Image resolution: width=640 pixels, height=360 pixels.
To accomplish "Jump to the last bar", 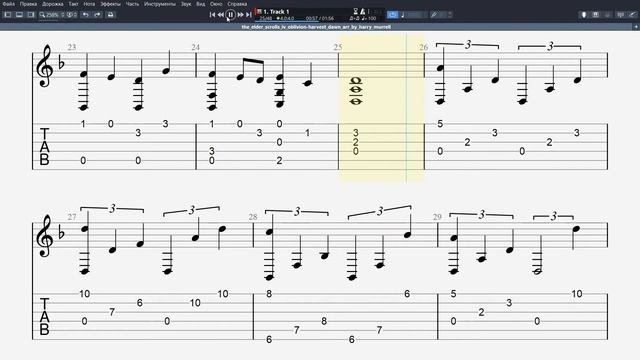I will click(249, 15).
